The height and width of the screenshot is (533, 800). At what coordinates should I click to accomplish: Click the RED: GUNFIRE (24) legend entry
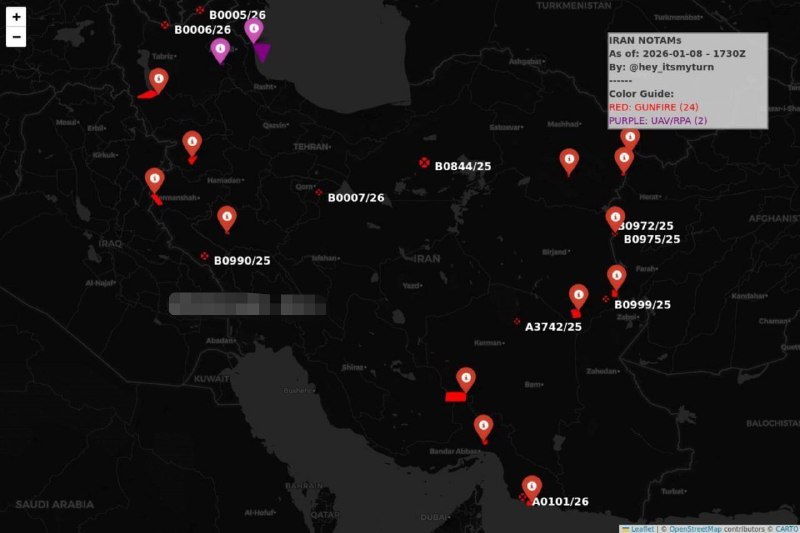coord(654,107)
